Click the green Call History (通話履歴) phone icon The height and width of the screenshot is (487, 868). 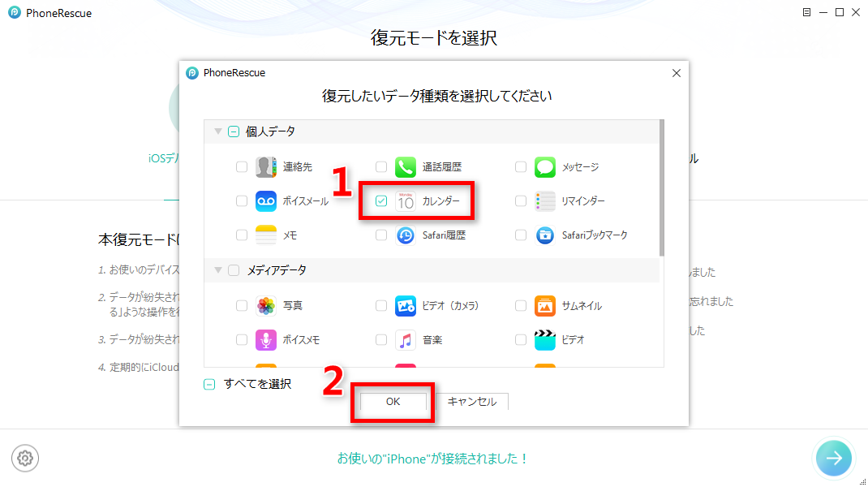pos(406,166)
